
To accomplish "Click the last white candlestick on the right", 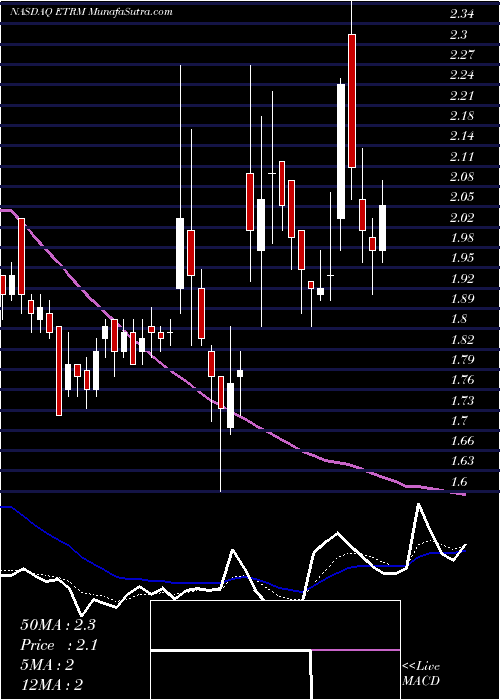I will click(x=383, y=228).
